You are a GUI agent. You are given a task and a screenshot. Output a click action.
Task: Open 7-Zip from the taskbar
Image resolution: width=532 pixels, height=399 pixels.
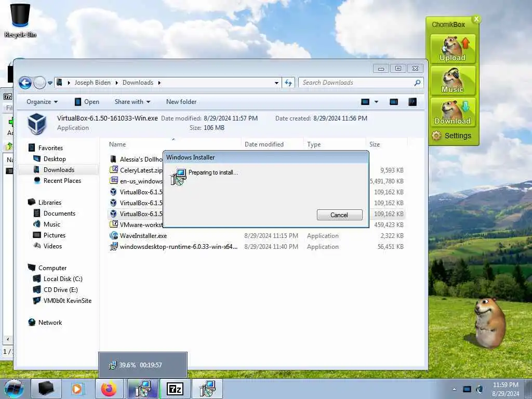click(175, 389)
